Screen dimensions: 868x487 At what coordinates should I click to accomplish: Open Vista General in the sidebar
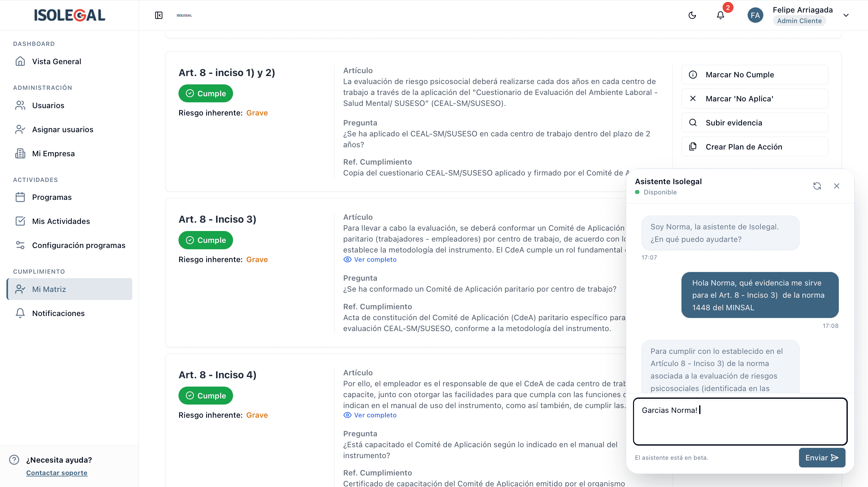(x=69, y=61)
